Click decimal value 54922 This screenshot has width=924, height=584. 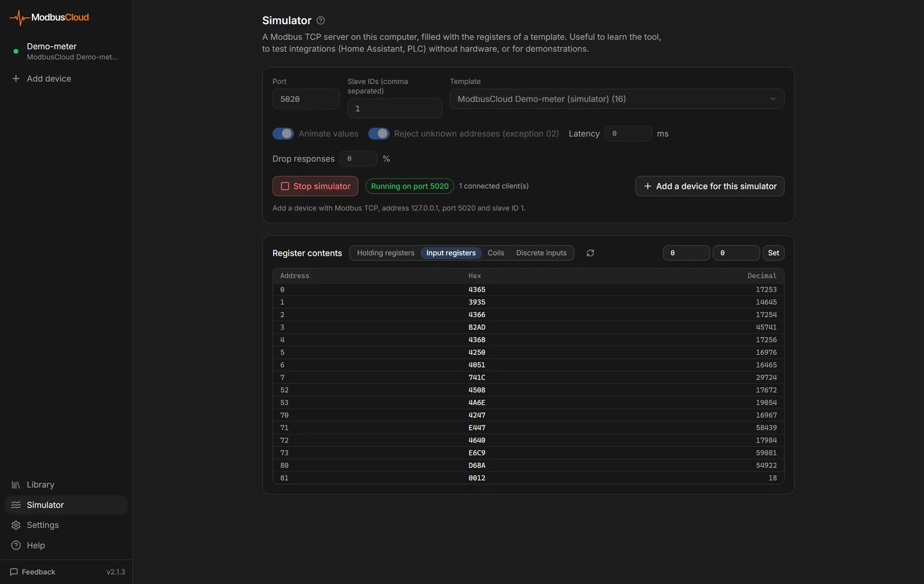click(766, 466)
